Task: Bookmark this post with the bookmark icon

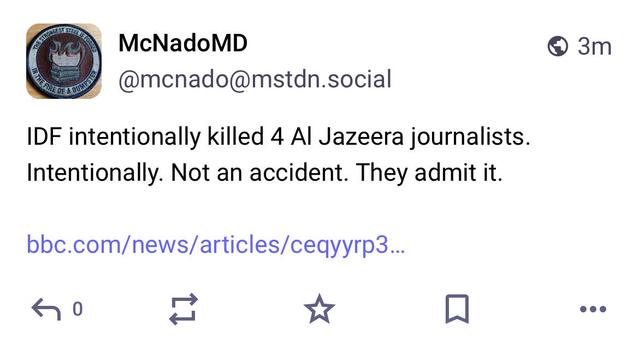Action: (457, 309)
